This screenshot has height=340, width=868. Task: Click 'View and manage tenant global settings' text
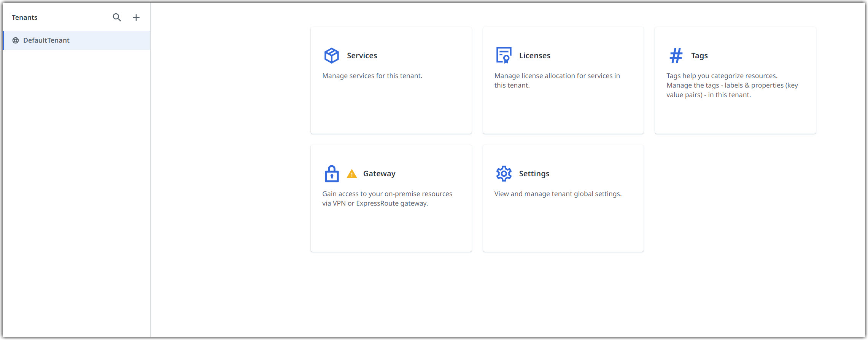[558, 194]
